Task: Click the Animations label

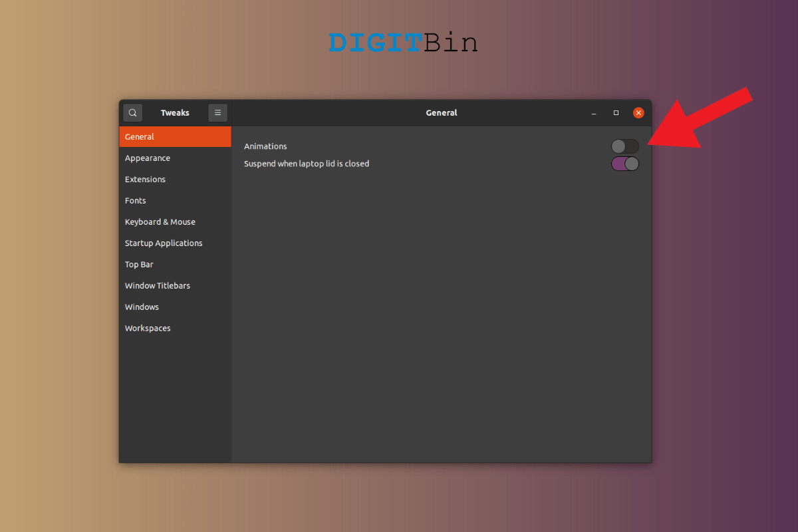Action: pyautogui.click(x=265, y=146)
